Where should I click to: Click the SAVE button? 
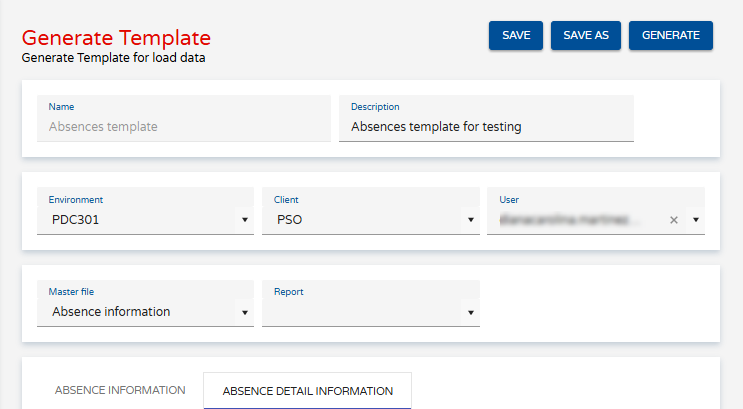point(516,36)
